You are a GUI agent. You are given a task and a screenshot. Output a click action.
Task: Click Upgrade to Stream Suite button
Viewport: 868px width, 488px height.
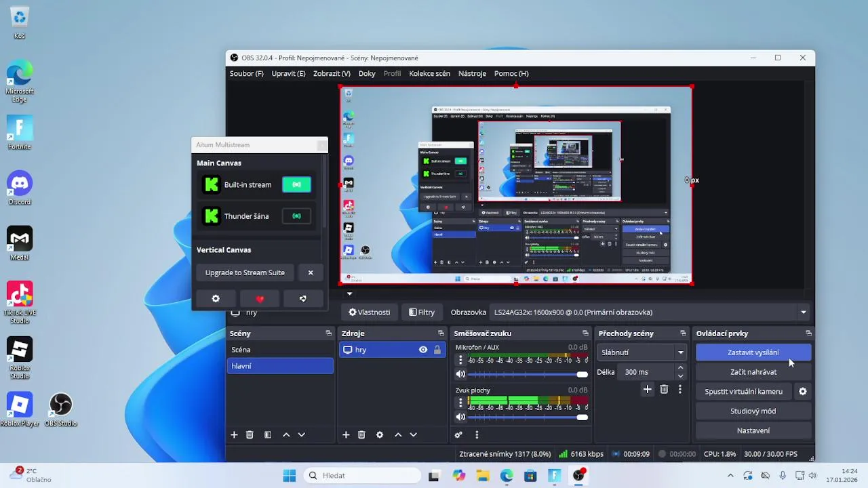tap(245, 272)
